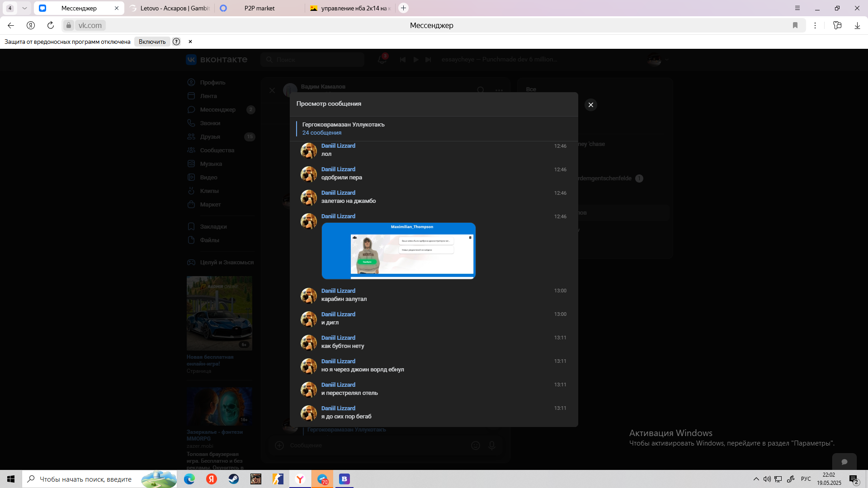The width and height of the screenshot is (868, 488).
Task: Open the browser downloads icon
Action: click(x=857, y=25)
